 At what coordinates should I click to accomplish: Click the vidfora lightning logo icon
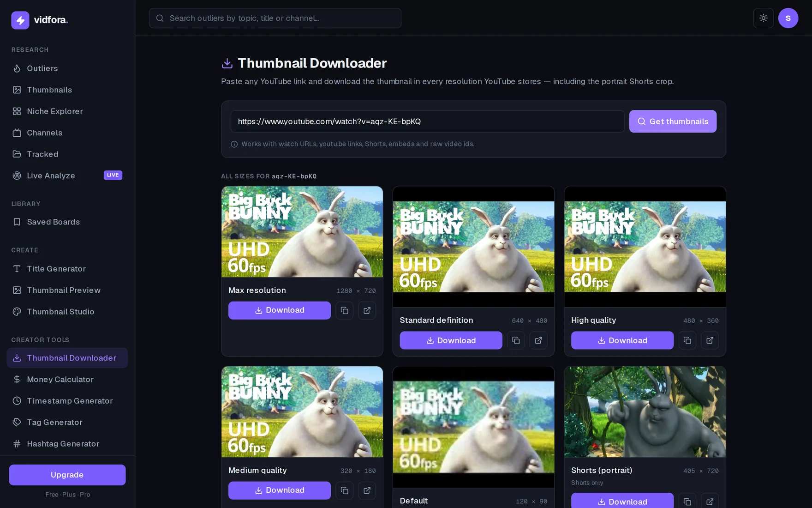tap(20, 20)
